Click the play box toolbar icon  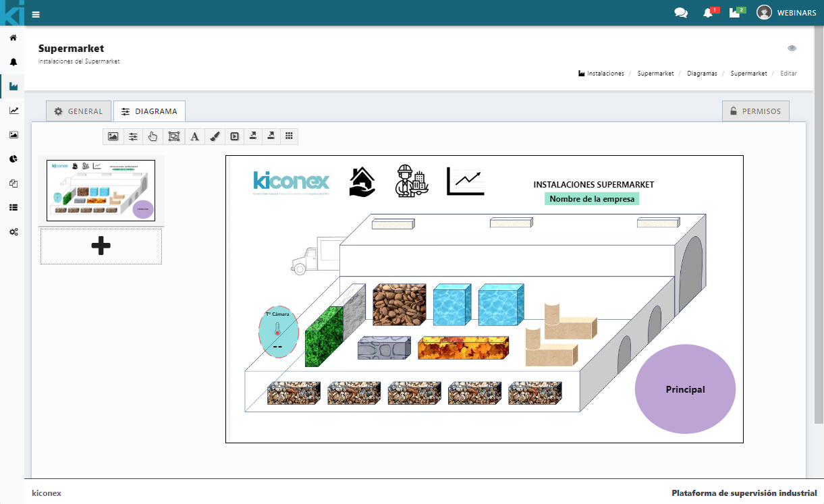[234, 136]
